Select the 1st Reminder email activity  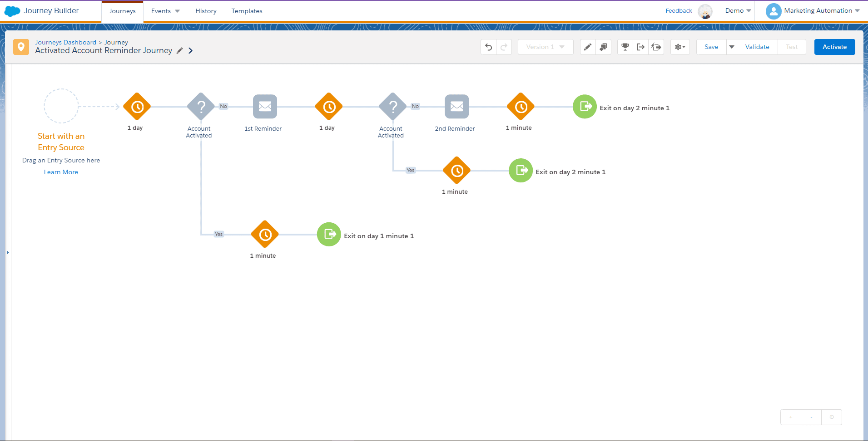[x=265, y=107]
